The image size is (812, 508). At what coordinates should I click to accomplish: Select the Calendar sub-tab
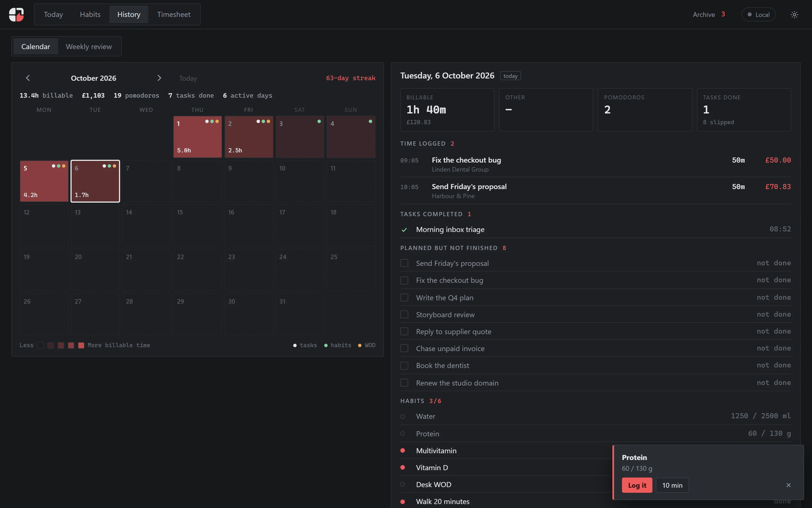pyautogui.click(x=36, y=46)
